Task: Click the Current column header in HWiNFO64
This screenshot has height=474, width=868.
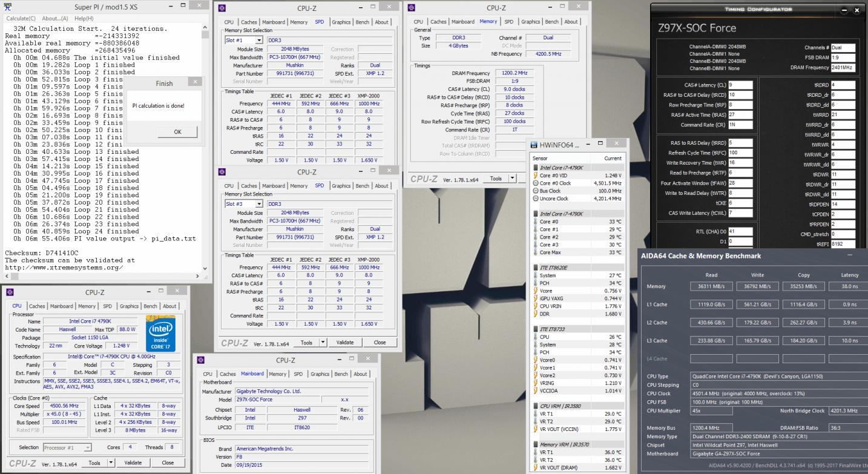Action: click(613, 158)
